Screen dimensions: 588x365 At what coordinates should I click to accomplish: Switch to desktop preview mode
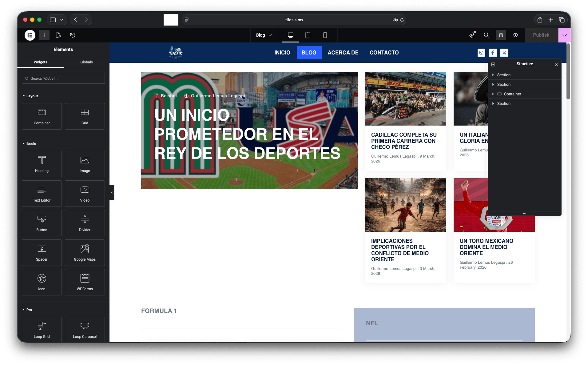pyautogui.click(x=290, y=35)
